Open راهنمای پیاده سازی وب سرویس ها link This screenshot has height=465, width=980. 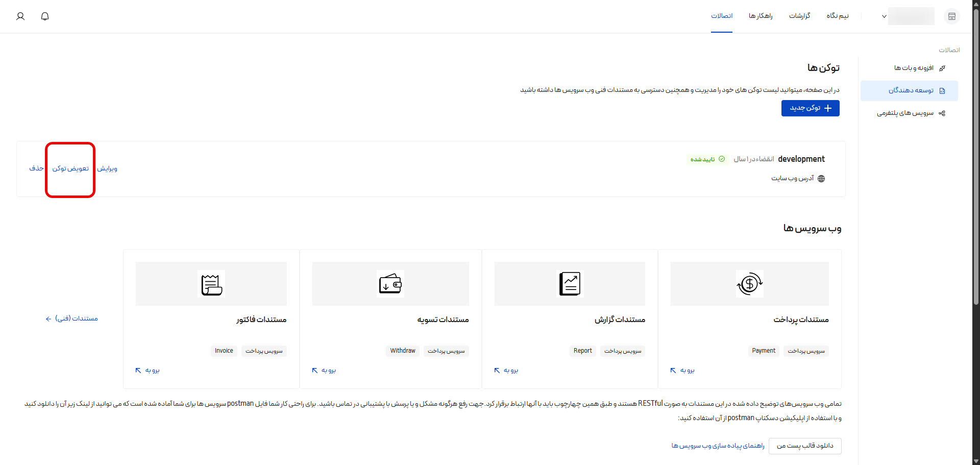pyautogui.click(x=718, y=446)
